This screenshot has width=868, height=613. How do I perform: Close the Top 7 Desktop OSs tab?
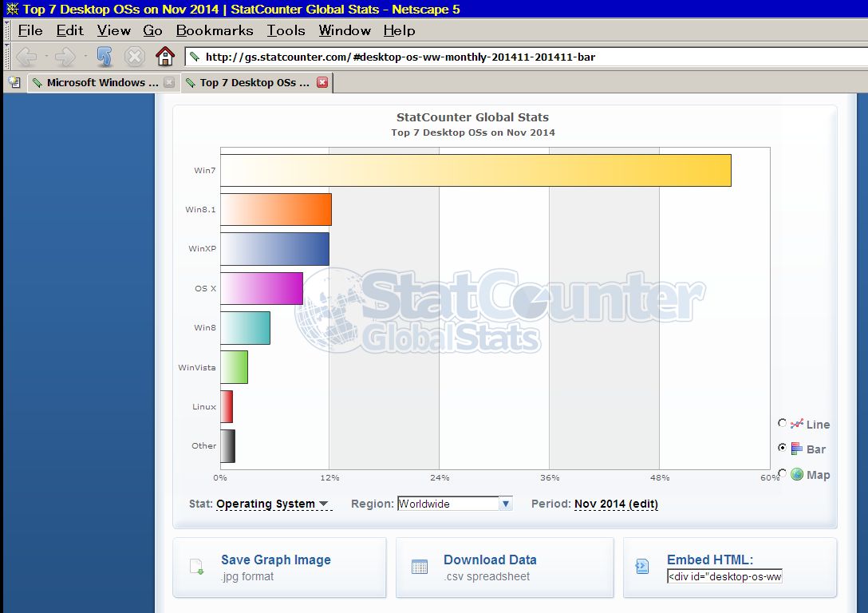pos(322,82)
